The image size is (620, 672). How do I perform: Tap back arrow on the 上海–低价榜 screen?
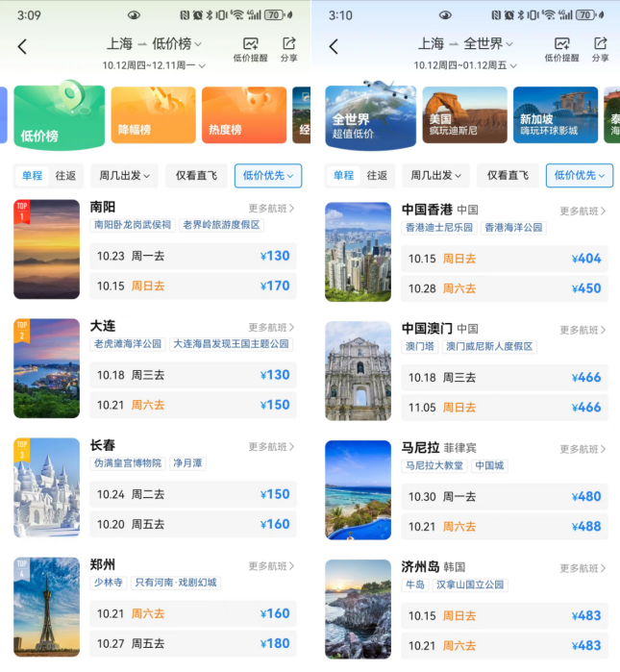(22, 47)
